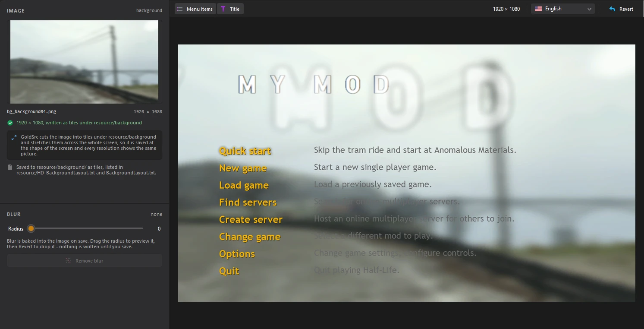Click the blur Radius slider handle

(x=31, y=228)
